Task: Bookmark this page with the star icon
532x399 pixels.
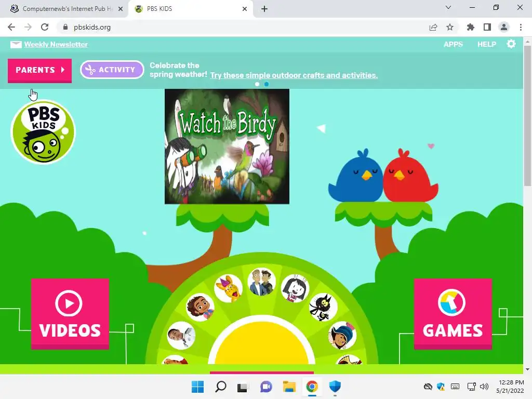Action: [x=450, y=27]
